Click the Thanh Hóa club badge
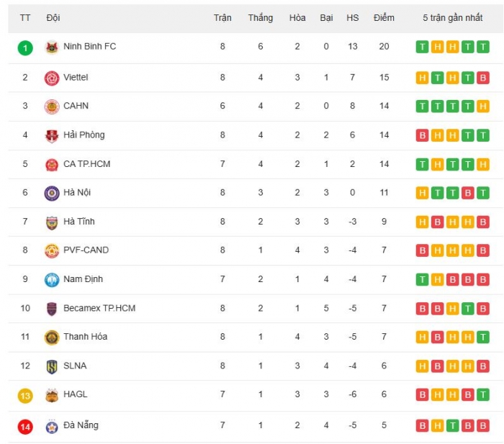 tap(51, 337)
